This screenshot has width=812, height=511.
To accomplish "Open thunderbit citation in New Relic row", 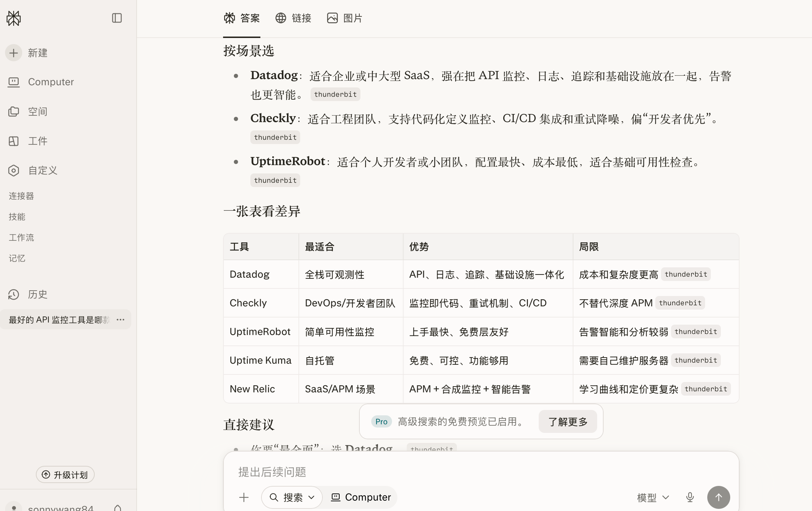I will click(x=706, y=389).
